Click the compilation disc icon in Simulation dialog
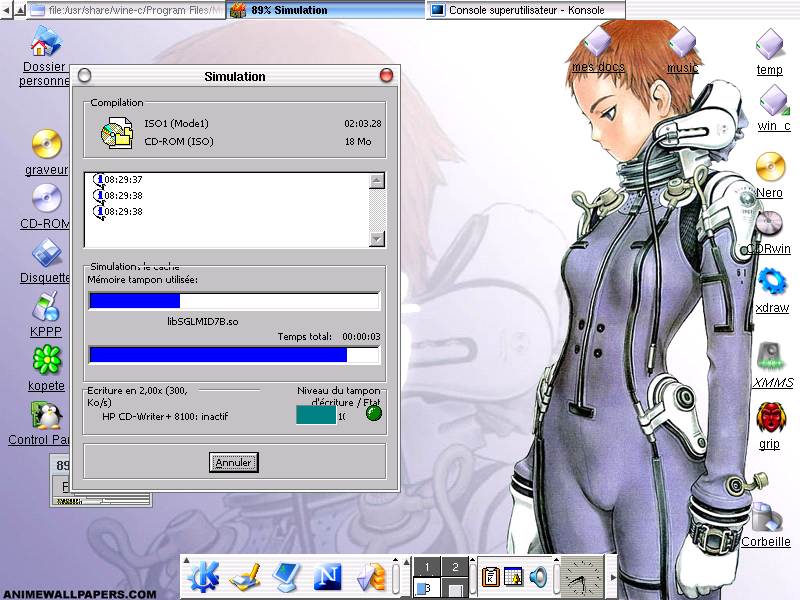This screenshot has width=800, height=600. click(117, 133)
